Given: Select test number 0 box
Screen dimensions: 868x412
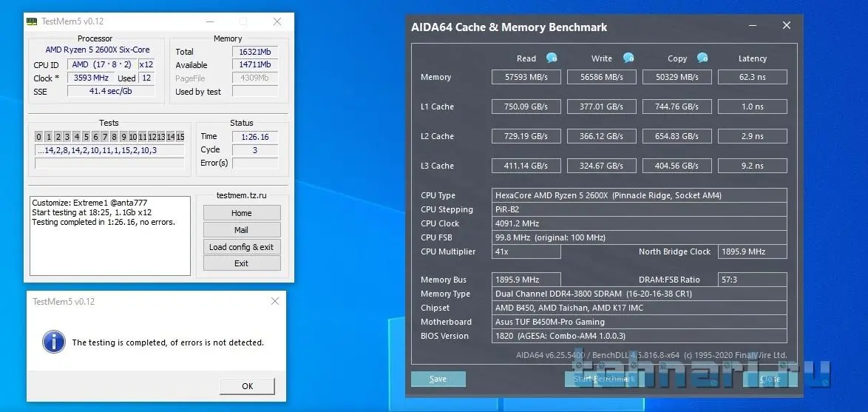Looking at the screenshot, I should (38, 137).
